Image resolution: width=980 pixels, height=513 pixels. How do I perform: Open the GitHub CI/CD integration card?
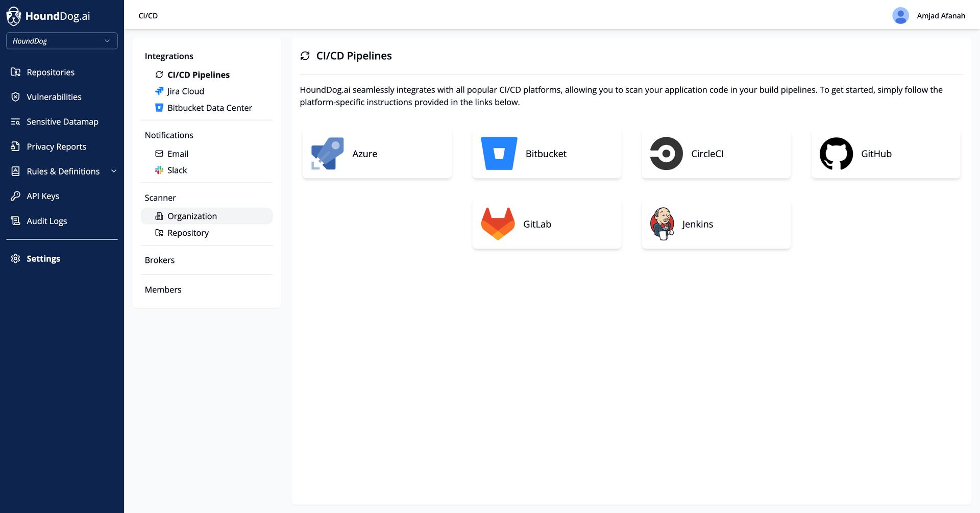885,153
